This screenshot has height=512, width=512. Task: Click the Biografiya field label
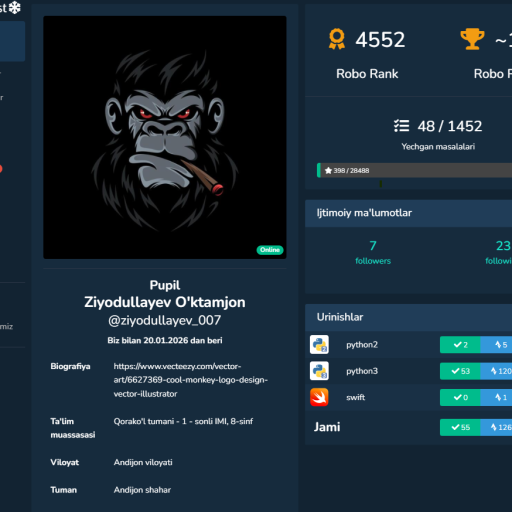click(x=70, y=366)
